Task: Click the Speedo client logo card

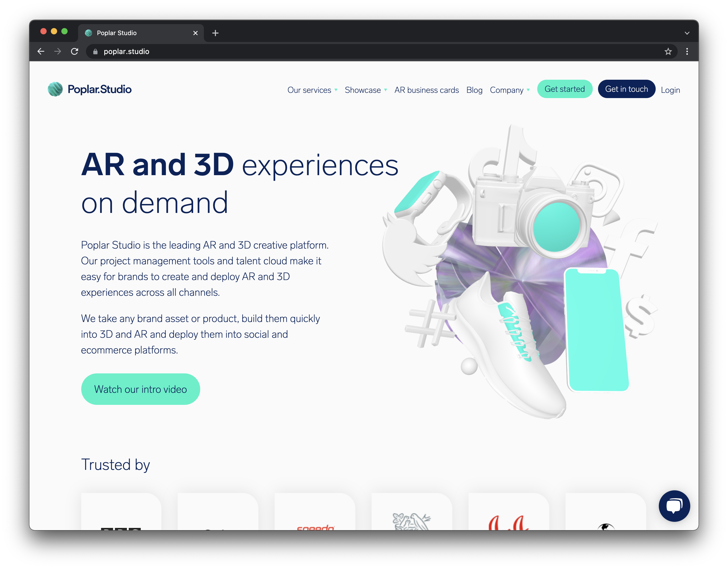Action: coord(315,511)
